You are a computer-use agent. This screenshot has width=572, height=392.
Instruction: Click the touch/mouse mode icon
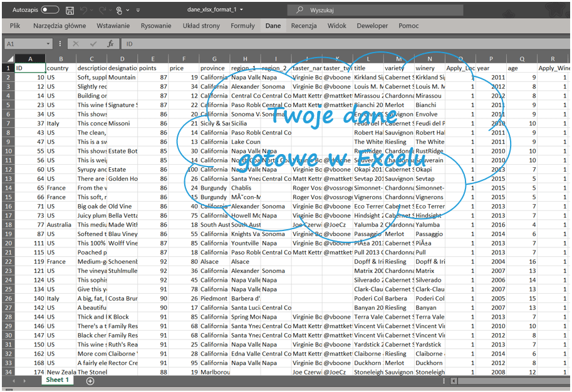pos(120,11)
